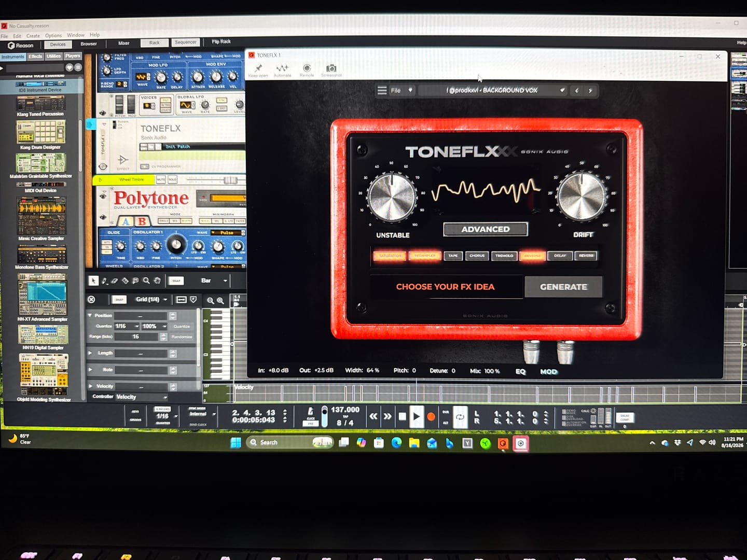This screenshot has width=747, height=560.
Task: Open the Grid (1/4) dropdown
Action: pos(152,300)
